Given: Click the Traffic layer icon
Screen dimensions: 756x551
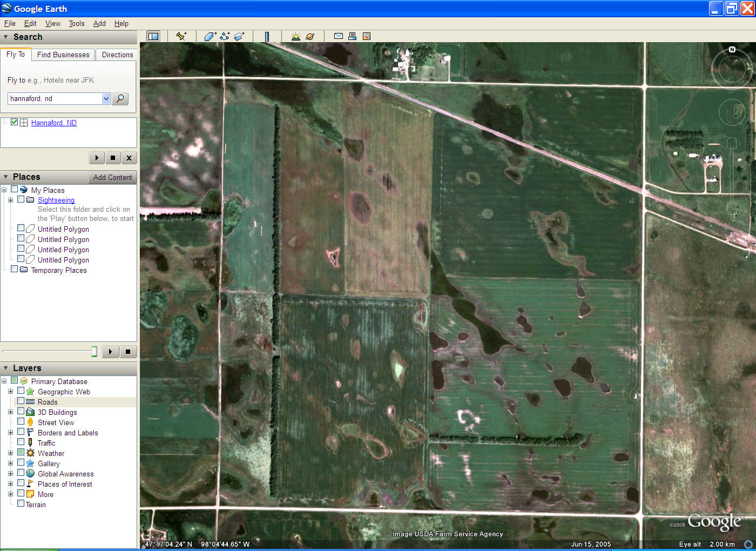Looking at the screenshot, I should (x=30, y=443).
